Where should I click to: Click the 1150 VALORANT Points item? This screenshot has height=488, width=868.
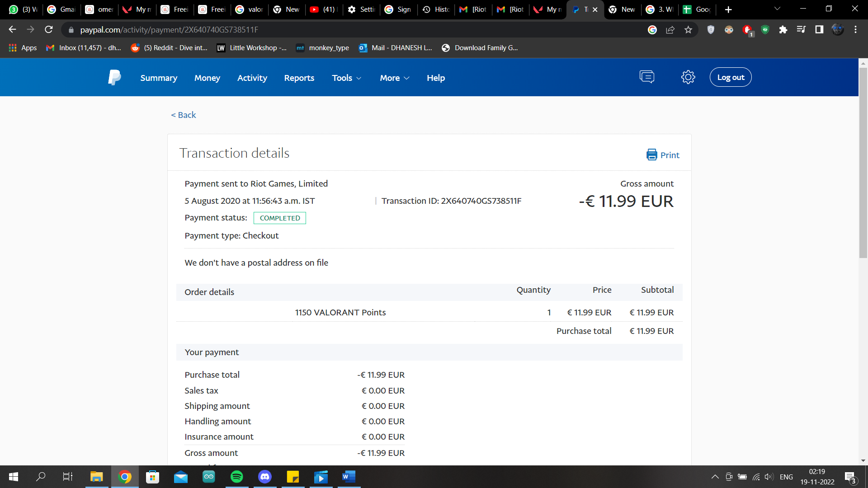[x=340, y=313]
